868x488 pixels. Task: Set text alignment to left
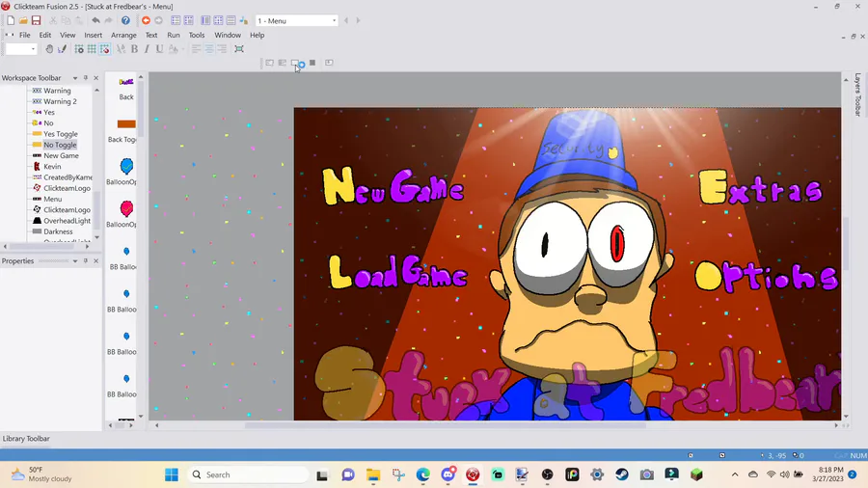(x=196, y=48)
